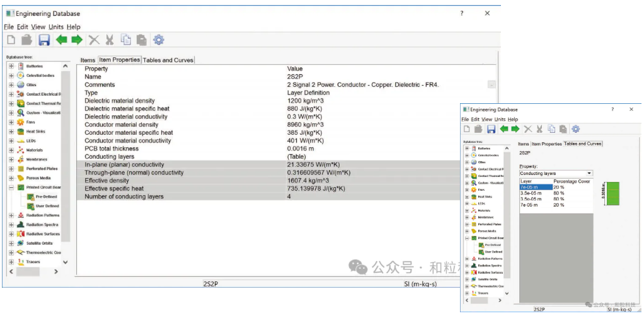Click the blue Save floppy disk icon
The image size is (644, 316).
pyautogui.click(x=44, y=40)
